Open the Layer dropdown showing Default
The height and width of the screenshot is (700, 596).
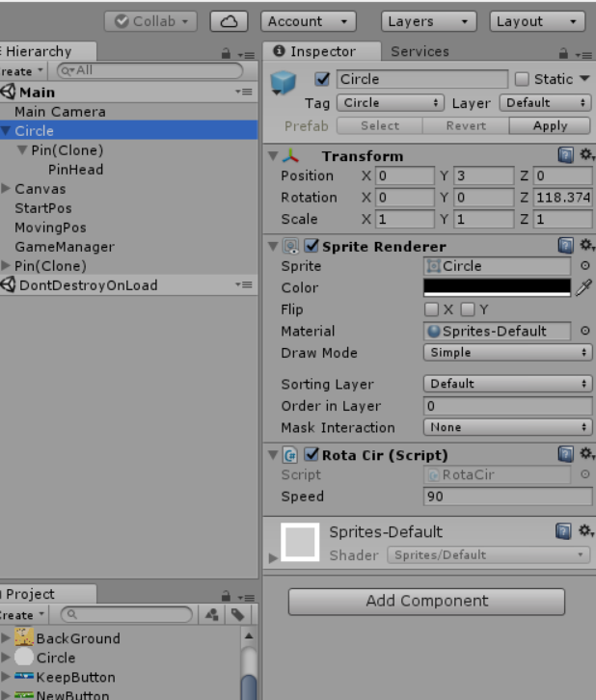545,102
